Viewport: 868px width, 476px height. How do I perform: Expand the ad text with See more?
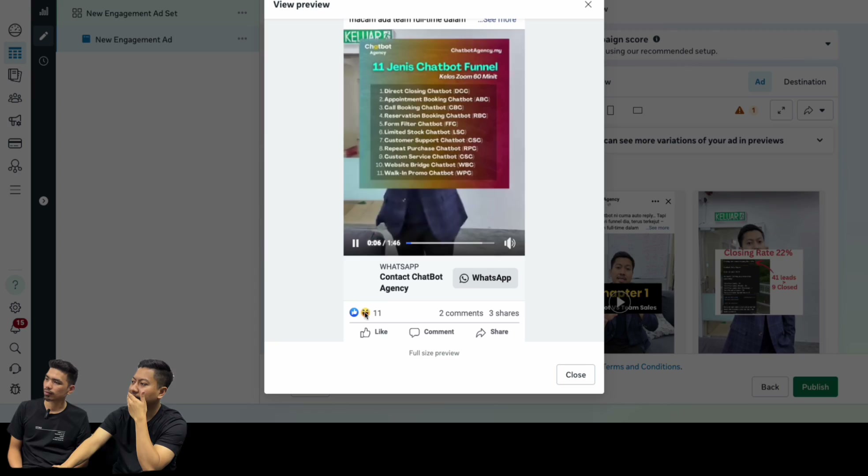click(497, 20)
